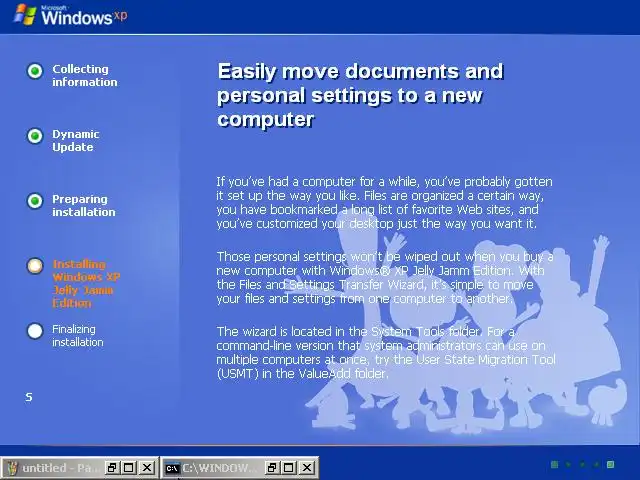Click the paragraph starting 'The wizard is located'

click(386, 352)
